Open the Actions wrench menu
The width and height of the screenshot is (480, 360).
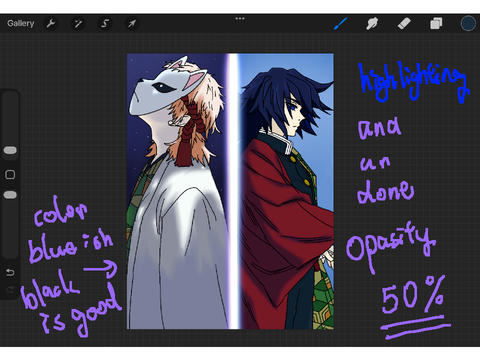click(51, 24)
